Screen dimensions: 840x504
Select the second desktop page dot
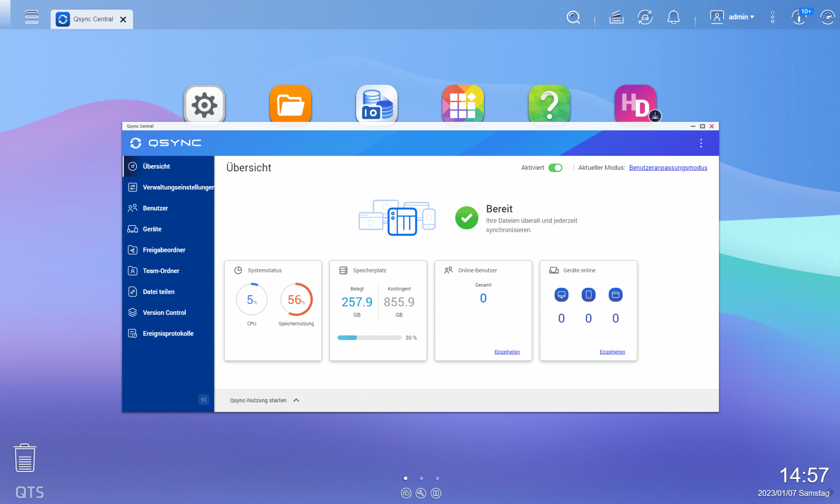[421, 478]
